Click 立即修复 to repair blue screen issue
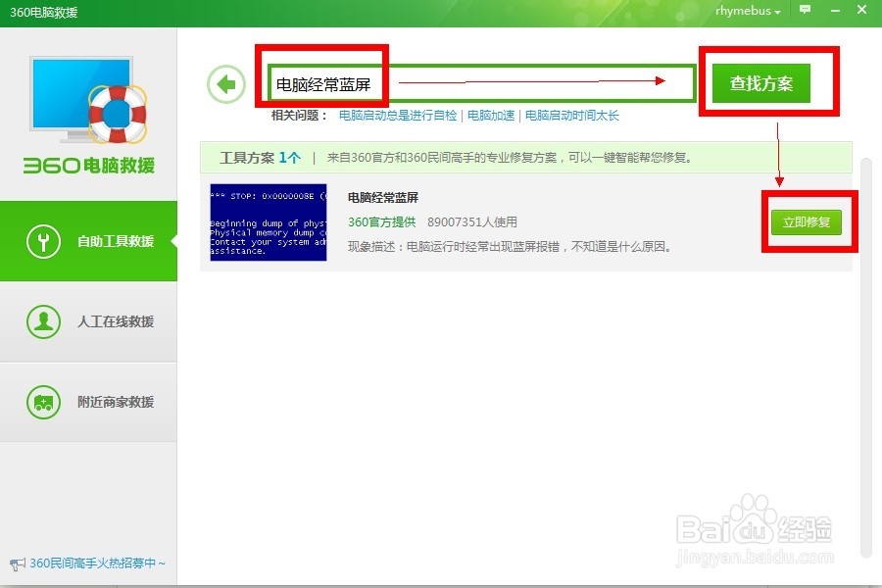This screenshot has width=882, height=588. 808,221
